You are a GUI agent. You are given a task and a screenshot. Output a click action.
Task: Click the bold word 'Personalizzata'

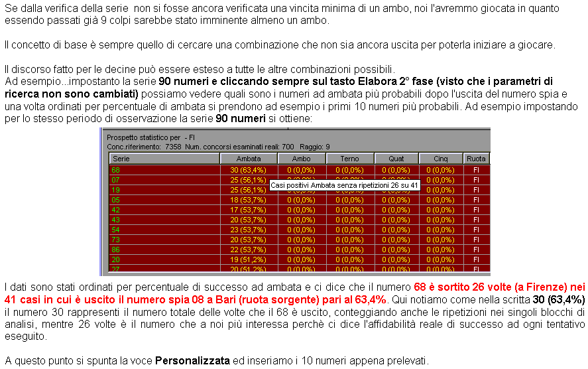click(192, 361)
